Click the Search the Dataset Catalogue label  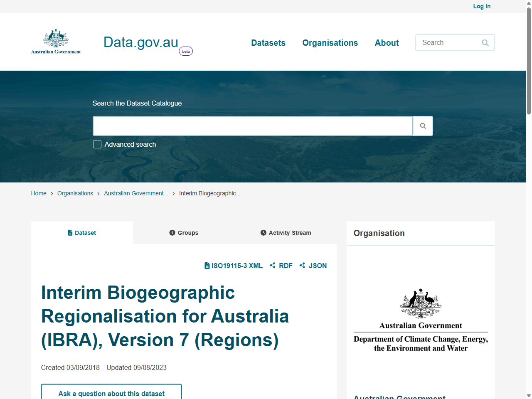137,103
